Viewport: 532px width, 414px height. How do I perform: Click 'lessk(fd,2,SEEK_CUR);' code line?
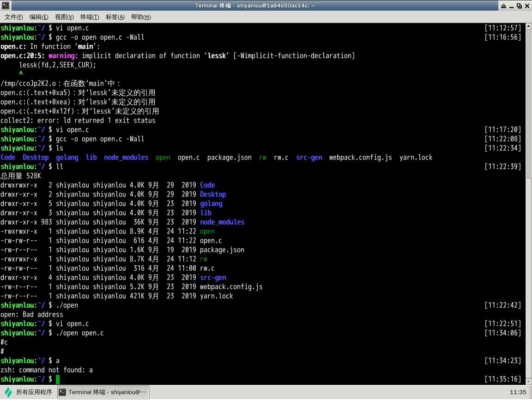pyautogui.click(x=58, y=65)
